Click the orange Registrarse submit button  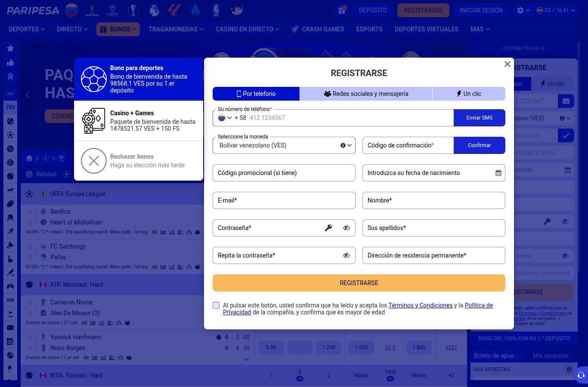point(359,283)
